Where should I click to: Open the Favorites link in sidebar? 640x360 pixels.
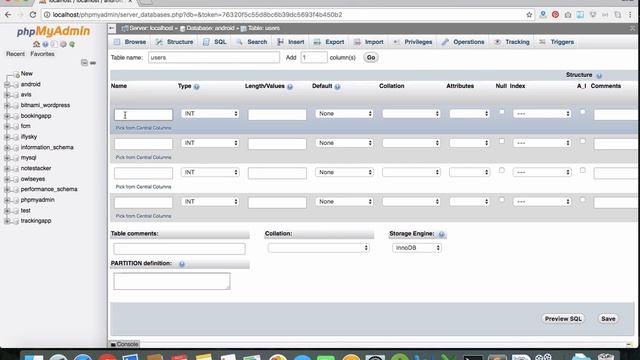(x=42, y=54)
